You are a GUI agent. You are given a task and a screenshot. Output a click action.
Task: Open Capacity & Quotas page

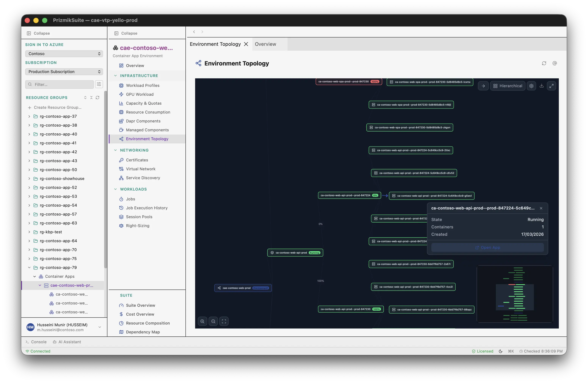[147, 103]
